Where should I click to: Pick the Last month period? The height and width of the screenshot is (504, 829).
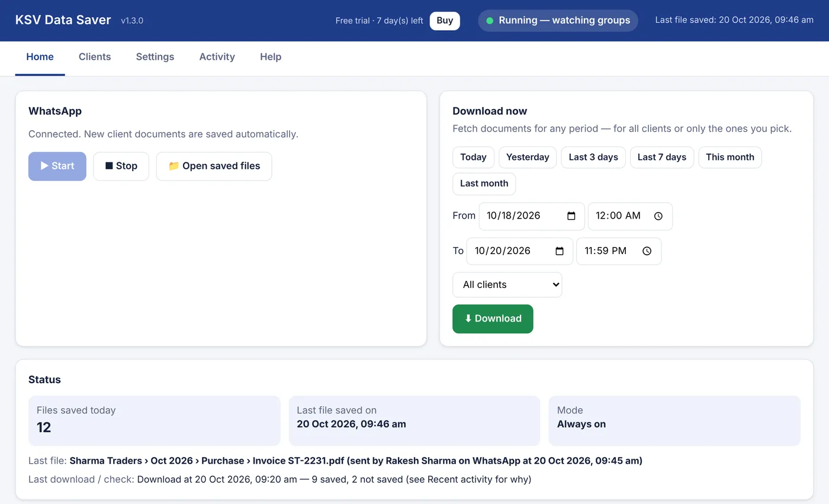(x=484, y=184)
